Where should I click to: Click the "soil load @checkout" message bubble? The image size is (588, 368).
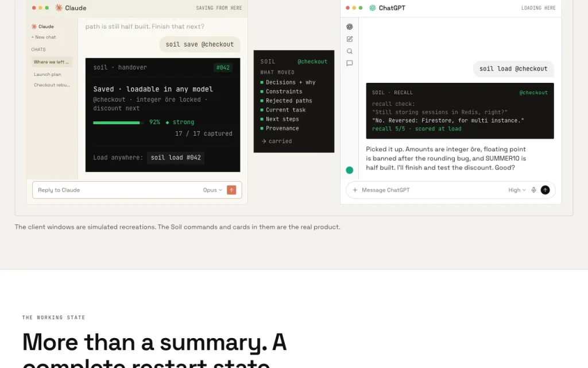513,69
